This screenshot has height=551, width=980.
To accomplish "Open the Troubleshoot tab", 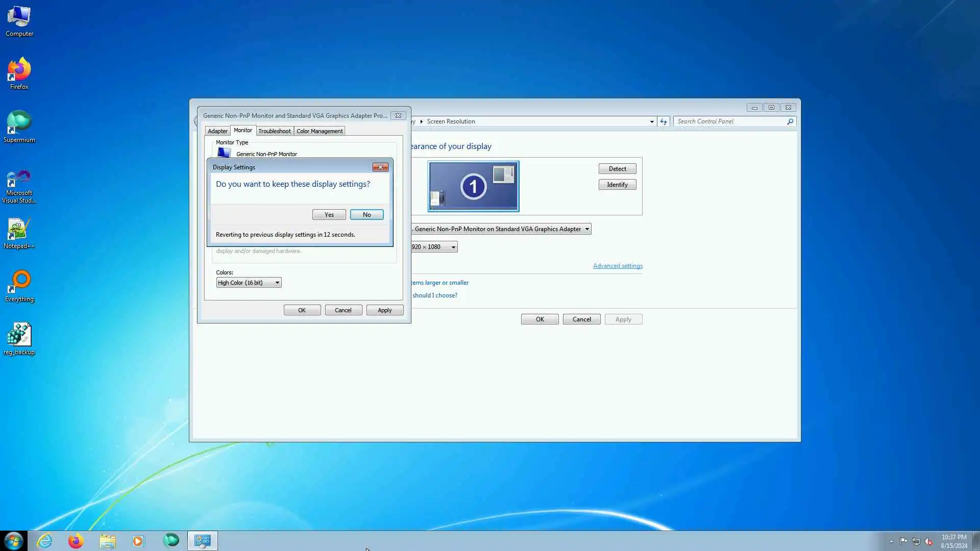I will click(x=274, y=131).
